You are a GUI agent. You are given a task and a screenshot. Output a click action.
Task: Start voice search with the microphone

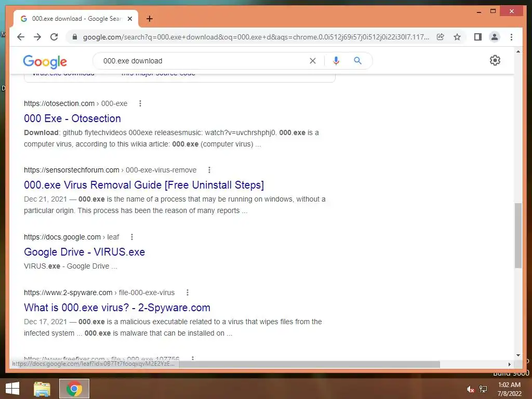336,61
